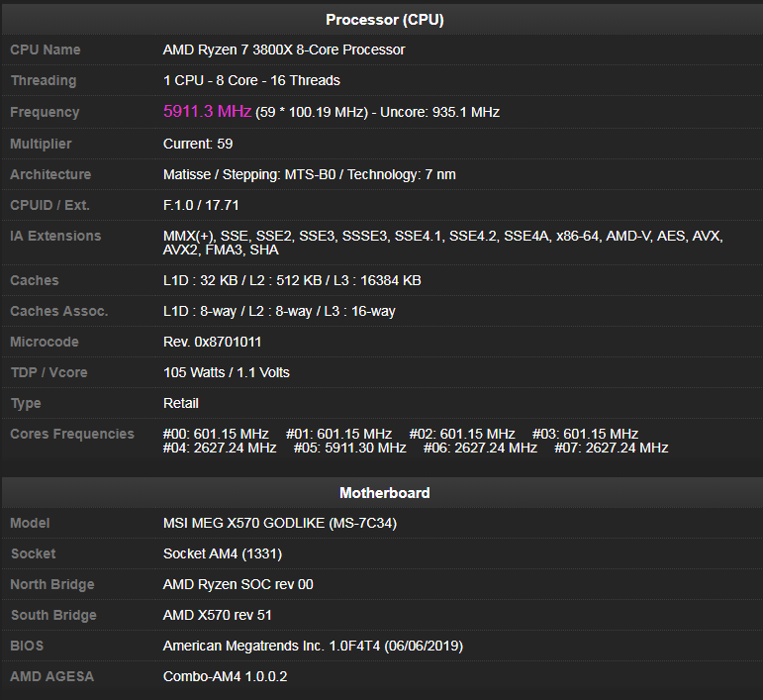Click the '105 Watts / 1.1 Volts' value
Viewport: 763px width, 700px height.
pyautogui.click(x=227, y=372)
